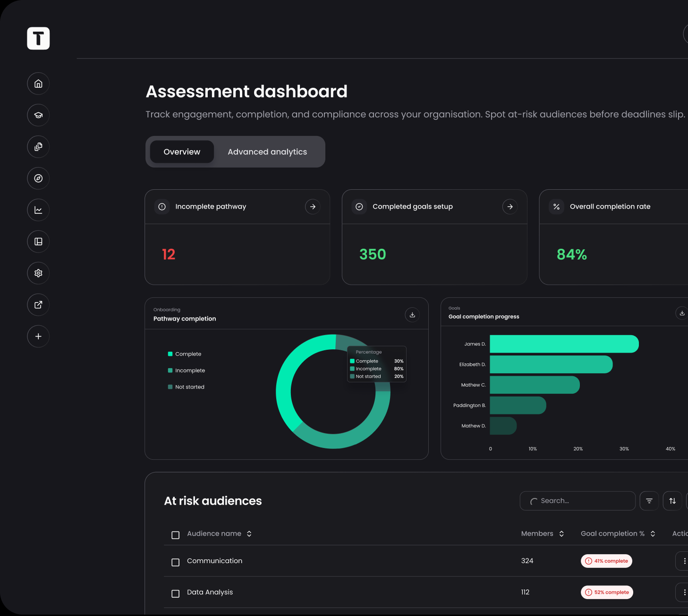This screenshot has height=616, width=688.
Task: Open the actions menu for Communication row
Action: tap(684, 561)
